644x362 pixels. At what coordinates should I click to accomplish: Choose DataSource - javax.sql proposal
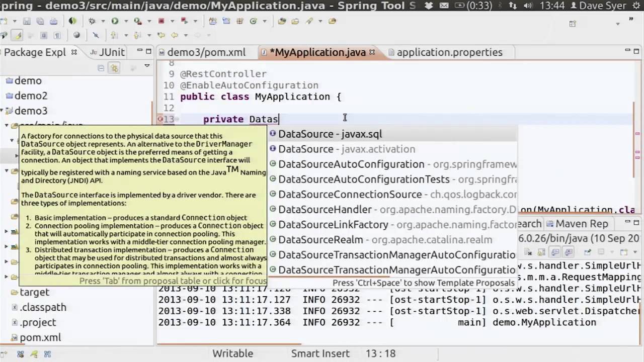(x=392, y=134)
